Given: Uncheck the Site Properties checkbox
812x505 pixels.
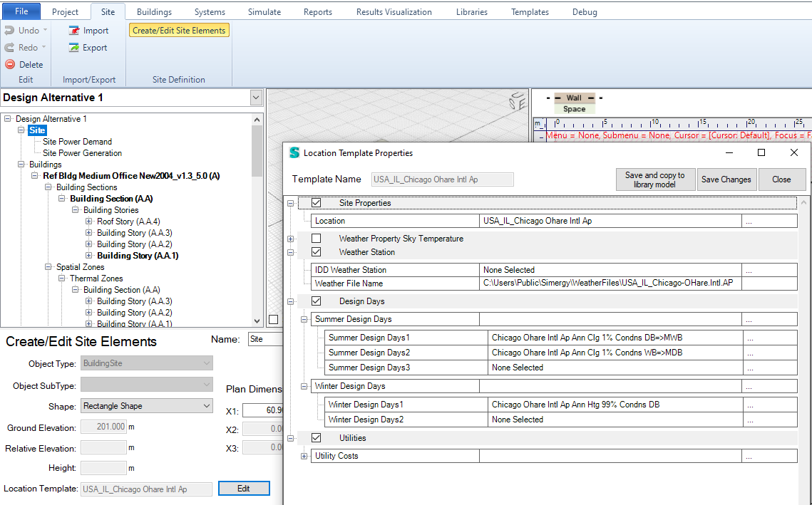Looking at the screenshot, I should [x=317, y=203].
